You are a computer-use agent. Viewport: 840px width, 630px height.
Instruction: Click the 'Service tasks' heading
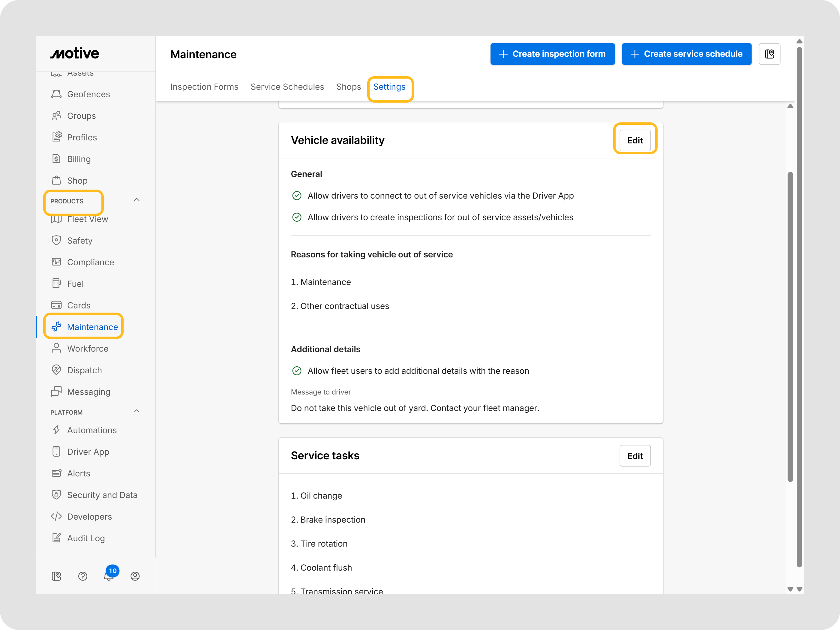325,456
